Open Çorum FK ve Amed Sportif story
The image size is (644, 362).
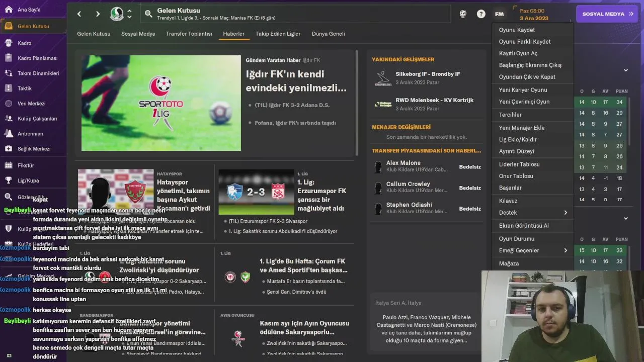point(303,265)
